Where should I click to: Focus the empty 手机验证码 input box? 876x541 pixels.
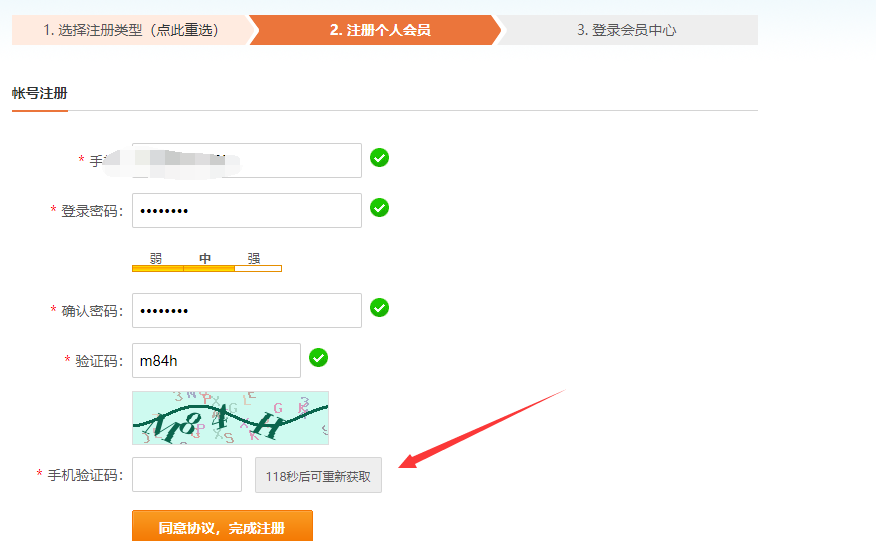click(187, 475)
